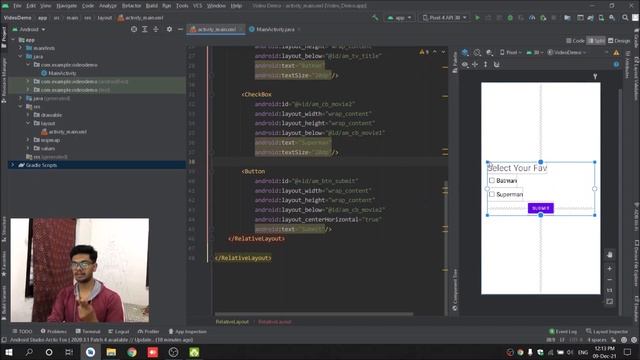Click the design surface layers icon
Viewport: 640px width, 360px height.
(x=465, y=52)
